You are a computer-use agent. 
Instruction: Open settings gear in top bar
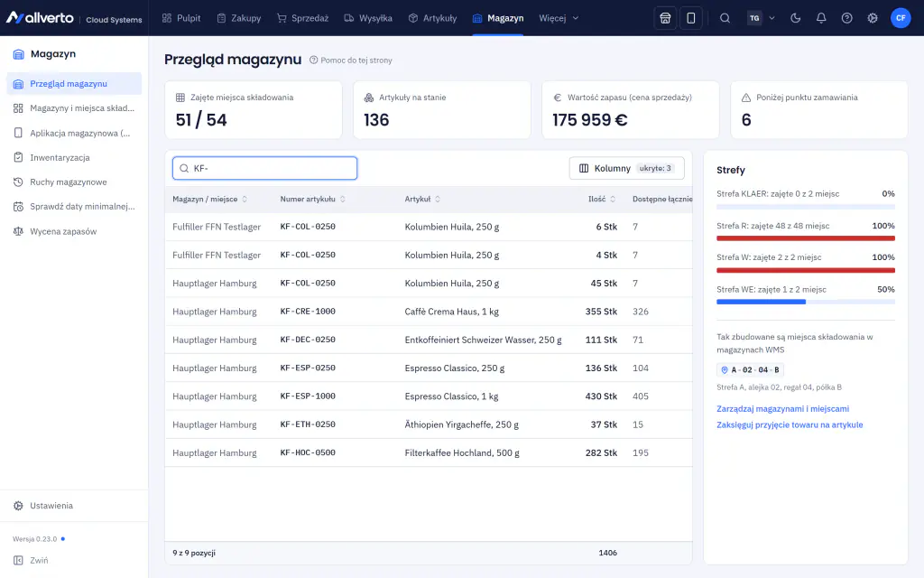click(x=873, y=18)
